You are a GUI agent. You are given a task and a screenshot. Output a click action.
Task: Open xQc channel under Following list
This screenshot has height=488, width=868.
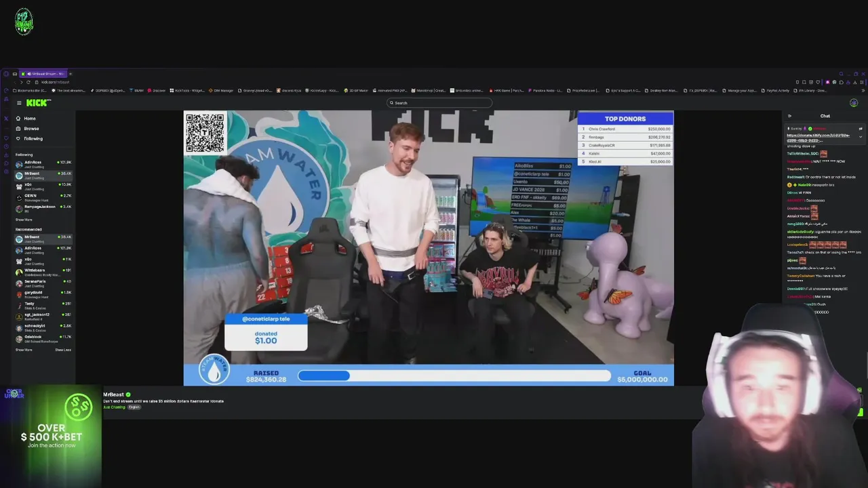[x=43, y=186]
